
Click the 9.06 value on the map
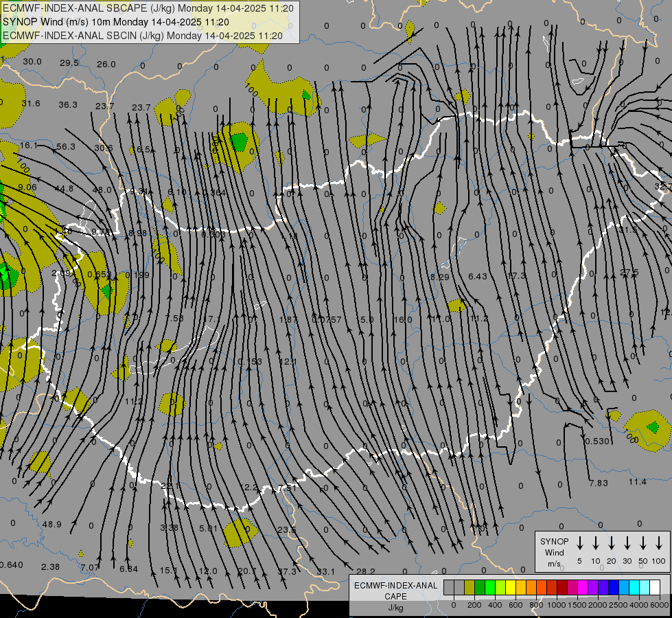(27, 187)
